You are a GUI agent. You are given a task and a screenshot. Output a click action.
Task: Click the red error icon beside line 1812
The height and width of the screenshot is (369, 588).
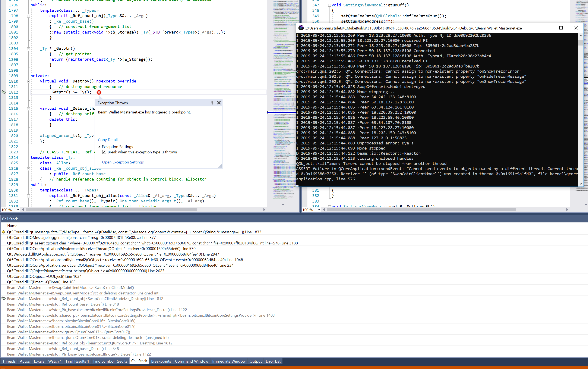pyautogui.click(x=99, y=92)
